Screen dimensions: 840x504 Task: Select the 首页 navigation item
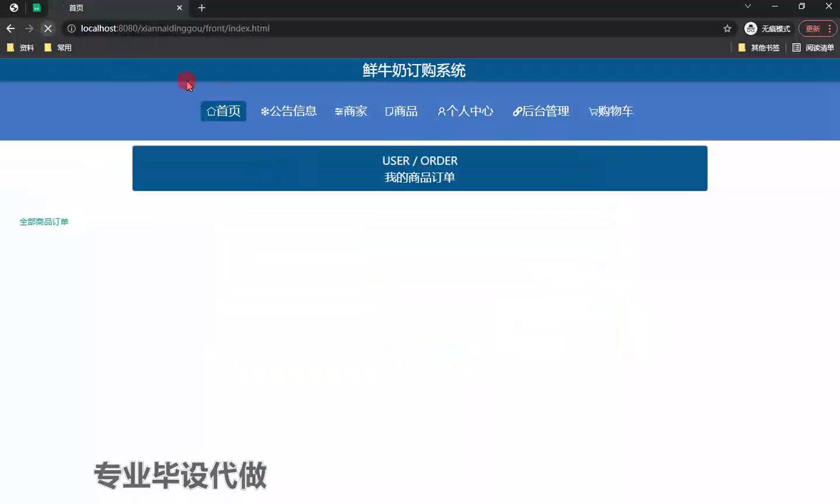(x=223, y=111)
